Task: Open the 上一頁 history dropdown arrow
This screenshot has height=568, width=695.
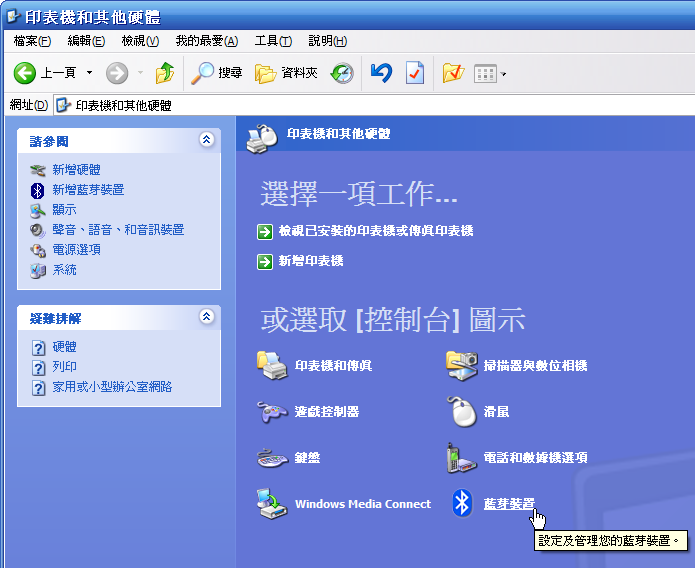Action: point(90,73)
